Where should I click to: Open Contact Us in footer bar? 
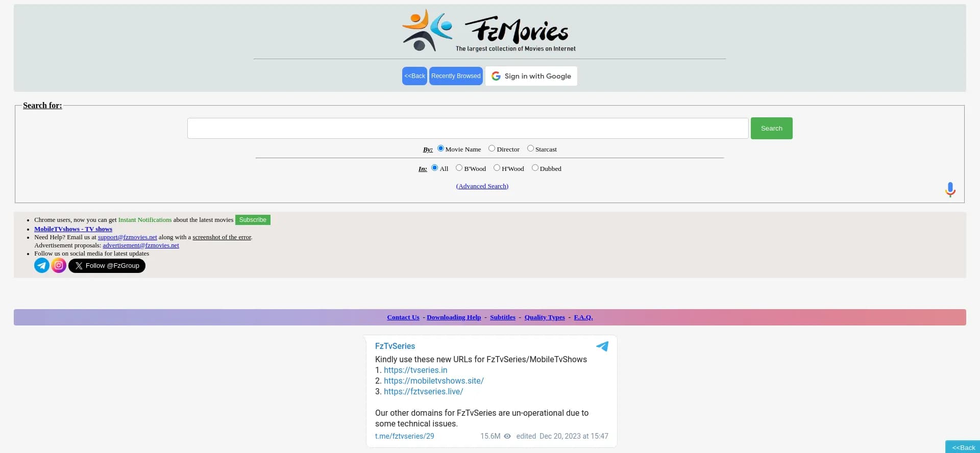(403, 317)
